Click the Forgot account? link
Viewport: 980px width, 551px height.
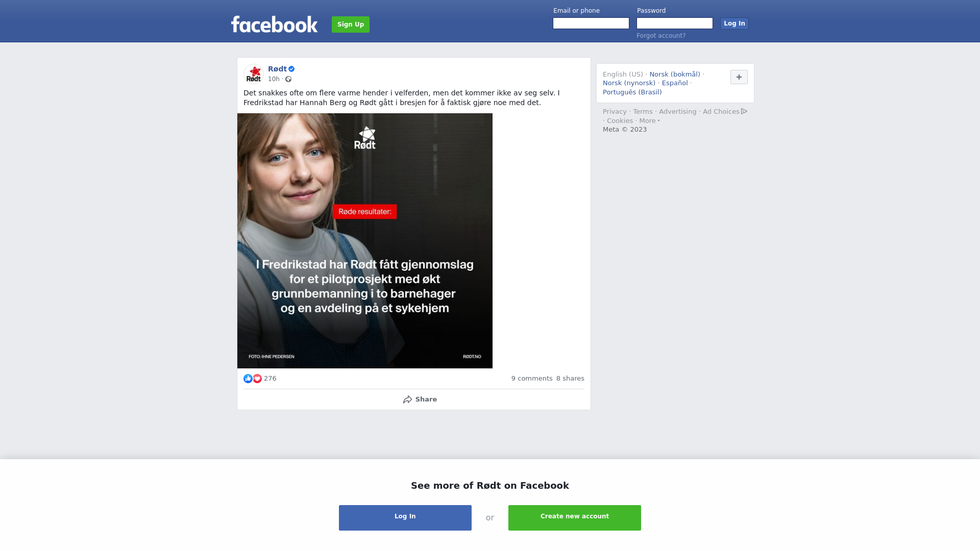661,36
